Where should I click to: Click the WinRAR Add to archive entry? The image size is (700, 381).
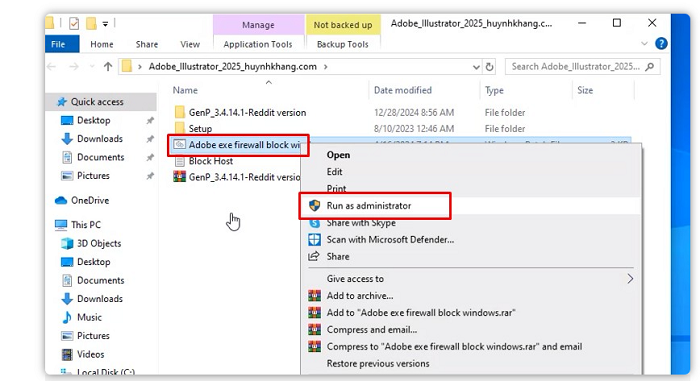pos(360,296)
